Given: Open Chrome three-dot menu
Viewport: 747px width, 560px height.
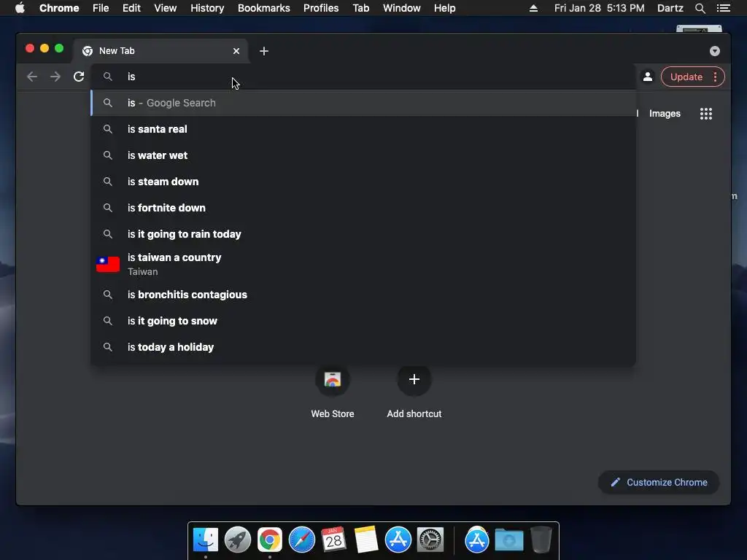Looking at the screenshot, I should click(x=715, y=77).
